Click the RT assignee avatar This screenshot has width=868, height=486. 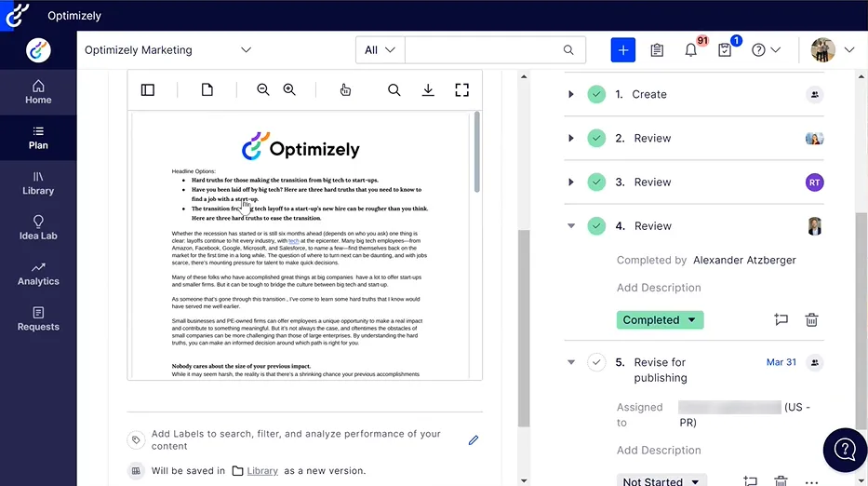pyautogui.click(x=814, y=182)
